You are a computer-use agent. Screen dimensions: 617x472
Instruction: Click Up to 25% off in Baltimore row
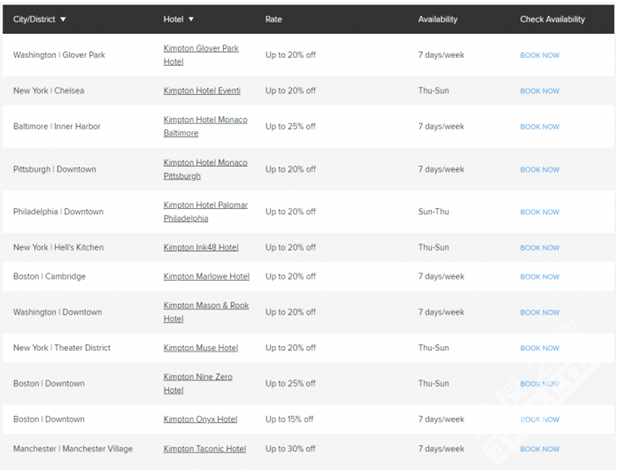[290, 127]
